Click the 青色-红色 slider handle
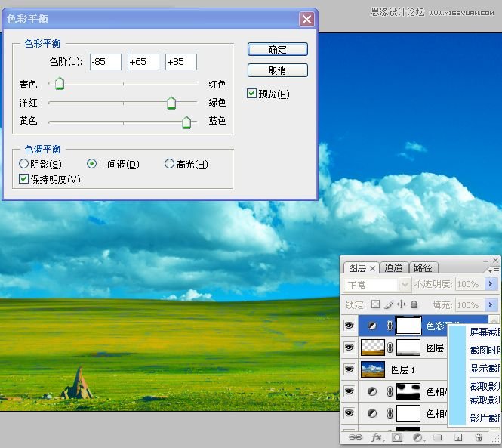502x448 pixels. pyautogui.click(x=60, y=84)
